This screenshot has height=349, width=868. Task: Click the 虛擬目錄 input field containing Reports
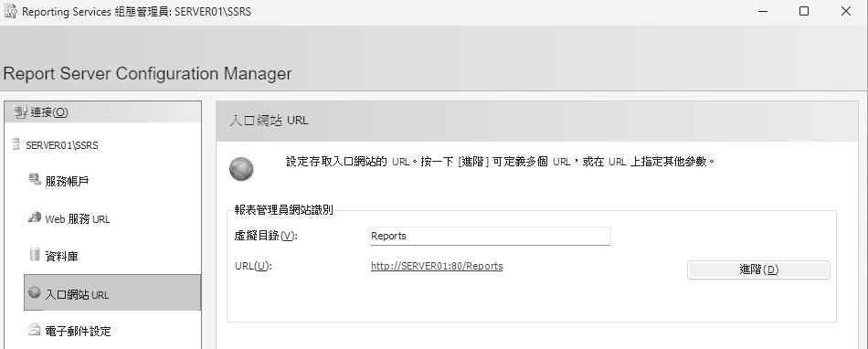(x=490, y=237)
